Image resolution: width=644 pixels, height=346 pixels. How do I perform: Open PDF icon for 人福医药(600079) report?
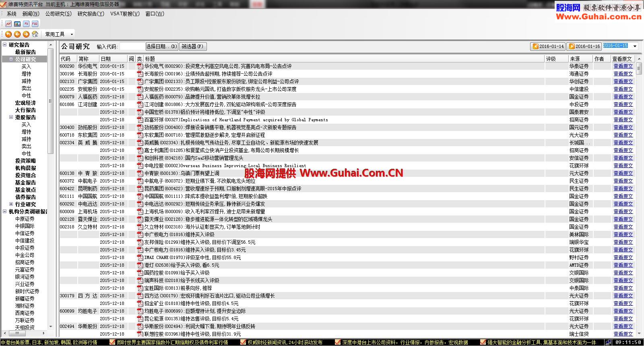[x=140, y=97]
